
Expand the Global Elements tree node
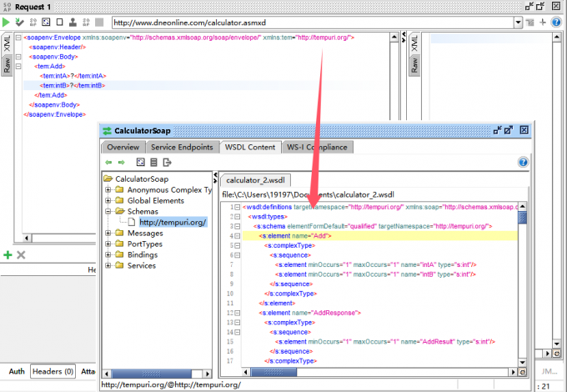108,200
